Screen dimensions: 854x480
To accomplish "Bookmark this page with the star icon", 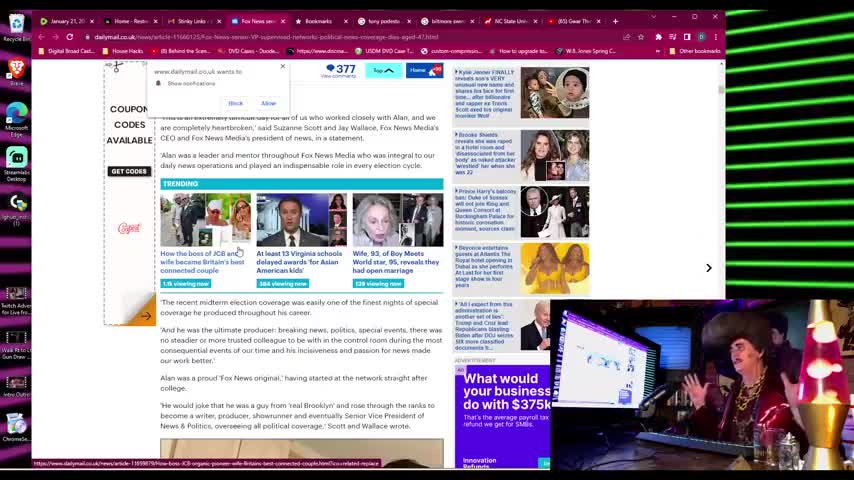I will (x=641, y=37).
